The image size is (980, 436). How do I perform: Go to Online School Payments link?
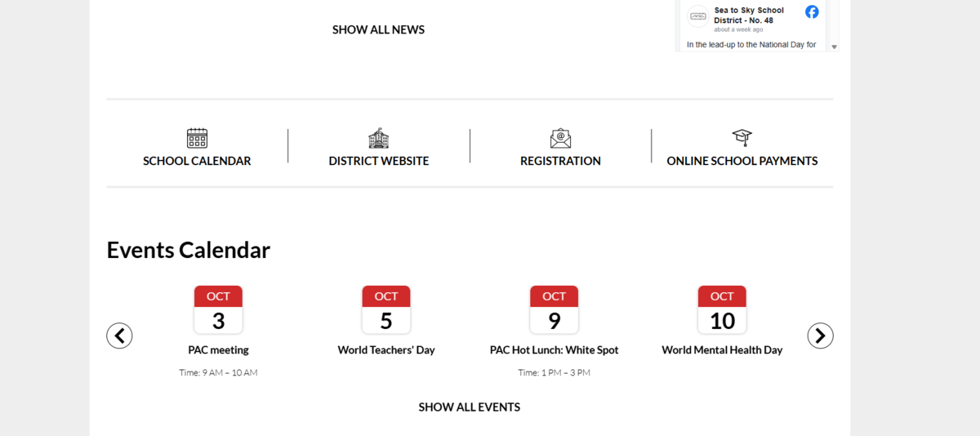pos(742,161)
